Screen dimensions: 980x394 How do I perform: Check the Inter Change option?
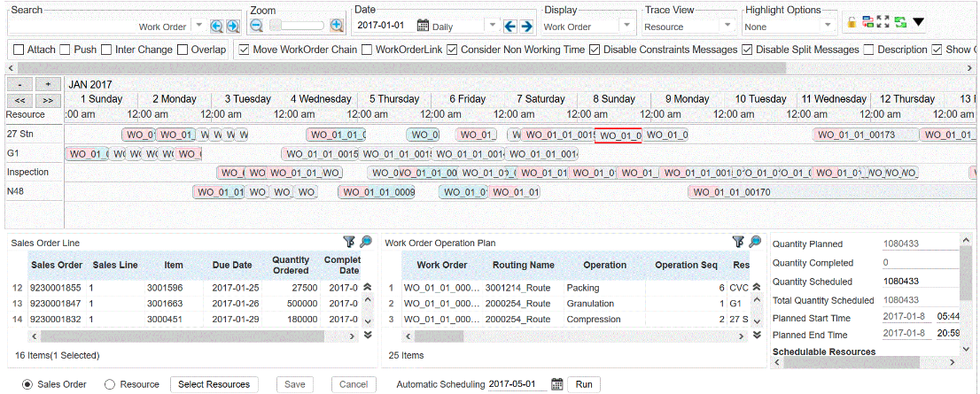pos(106,50)
